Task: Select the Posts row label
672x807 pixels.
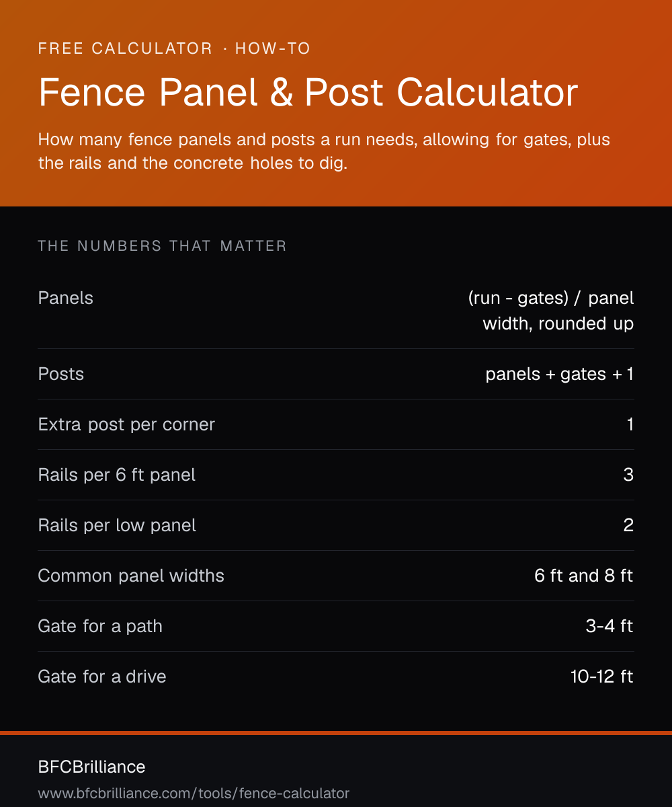Action: click(x=61, y=374)
